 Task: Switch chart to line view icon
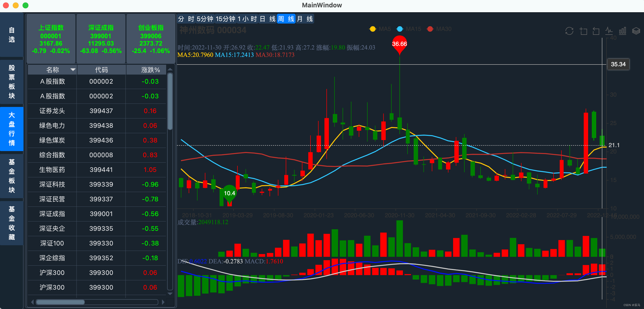609,31
